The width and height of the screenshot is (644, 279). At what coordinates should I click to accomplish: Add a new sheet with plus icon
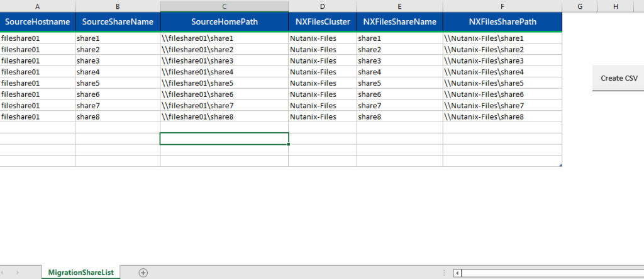click(143, 273)
